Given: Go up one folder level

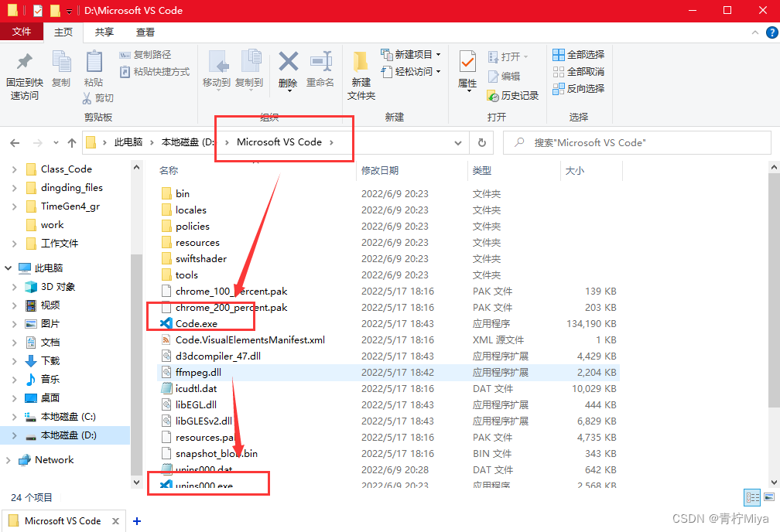Looking at the screenshot, I should 72,143.
